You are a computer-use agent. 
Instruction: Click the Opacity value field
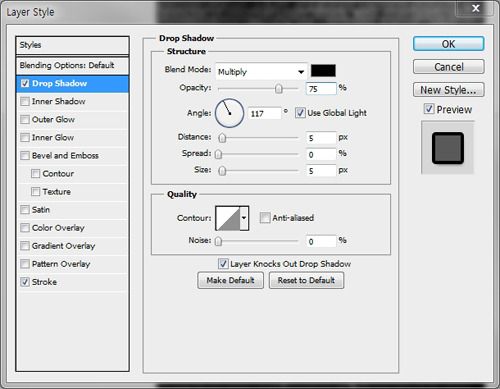click(321, 89)
